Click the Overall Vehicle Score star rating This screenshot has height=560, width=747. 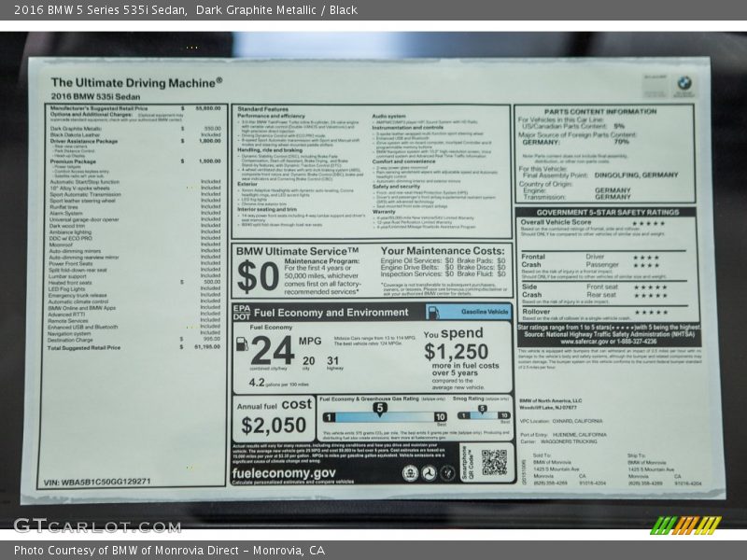(x=648, y=223)
